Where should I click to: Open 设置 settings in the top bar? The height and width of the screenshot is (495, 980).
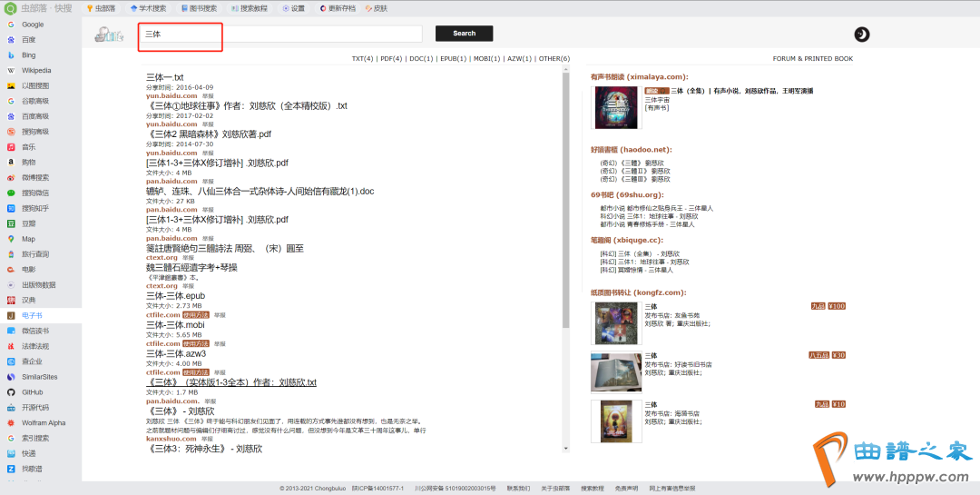coord(293,8)
